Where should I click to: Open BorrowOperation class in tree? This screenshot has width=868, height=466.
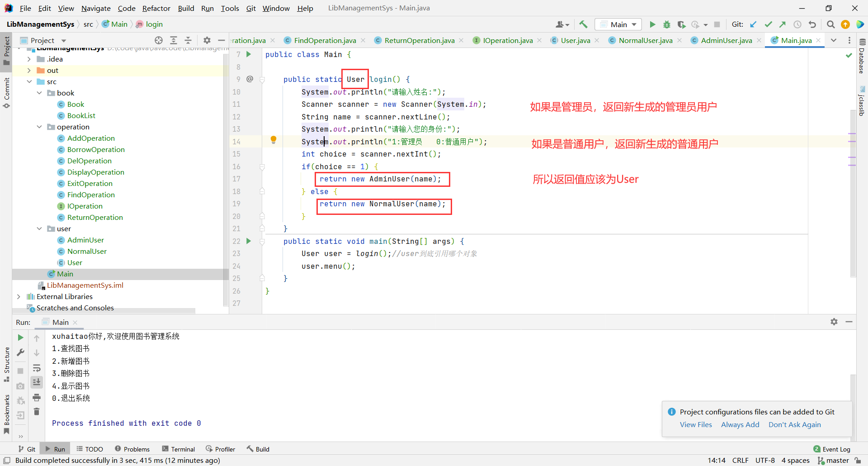pyautogui.click(x=96, y=150)
